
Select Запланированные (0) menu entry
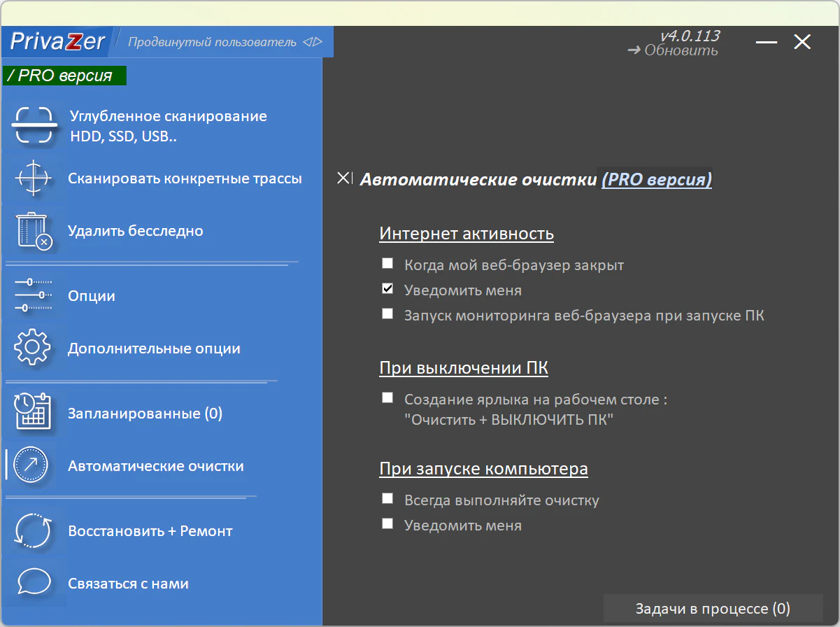(x=145, y=414)
